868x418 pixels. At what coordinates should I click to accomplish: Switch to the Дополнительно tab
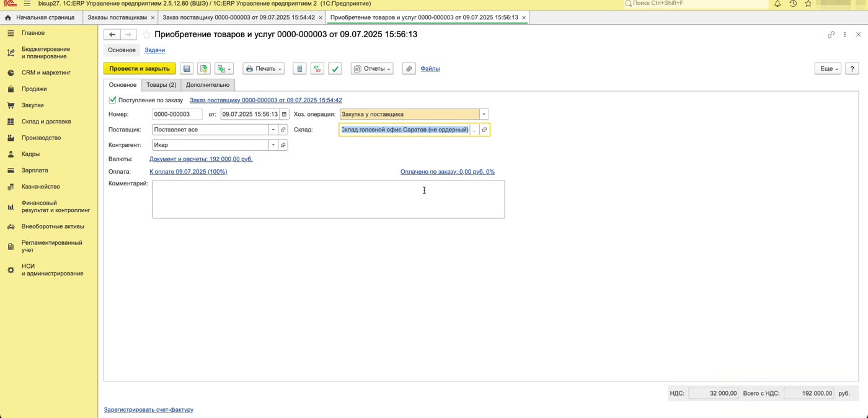[x=208, y=85]
